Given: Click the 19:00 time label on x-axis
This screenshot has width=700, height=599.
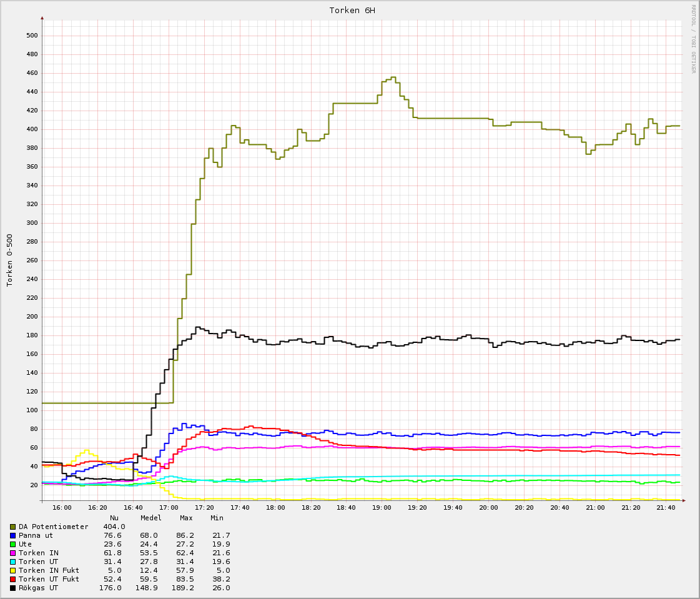Looking at the screenshot, I should [x=382, y=508].
